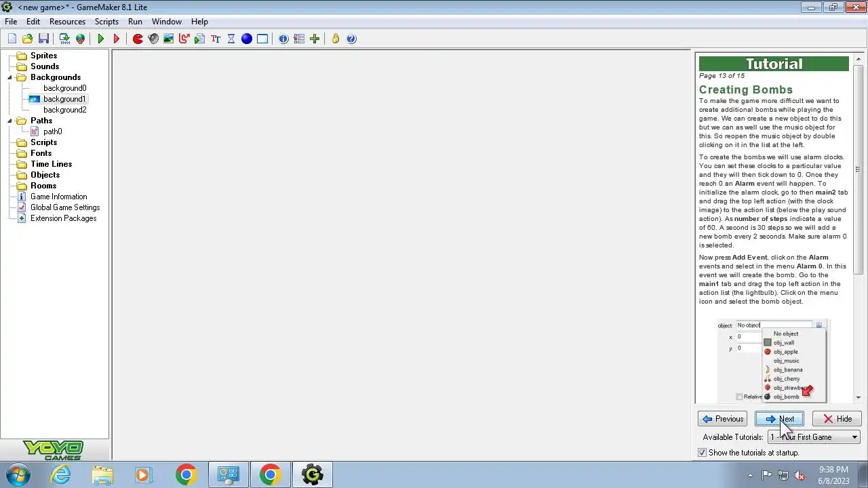Click the tutorial scrollbar thumb
Screen dimensions: 868x488
[858, 169]
